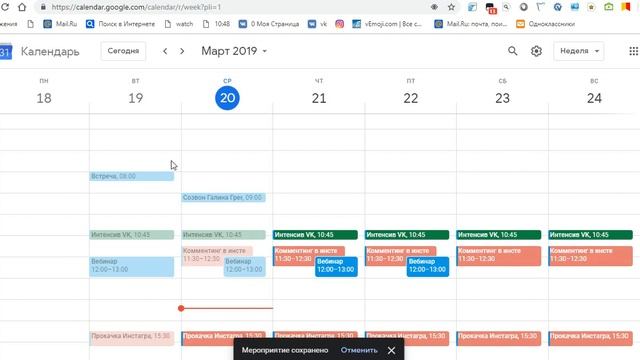Open the Instagram bookmark icon
Image resolution: width=640 pixels, height=360 pixels.
pos(339,24)
